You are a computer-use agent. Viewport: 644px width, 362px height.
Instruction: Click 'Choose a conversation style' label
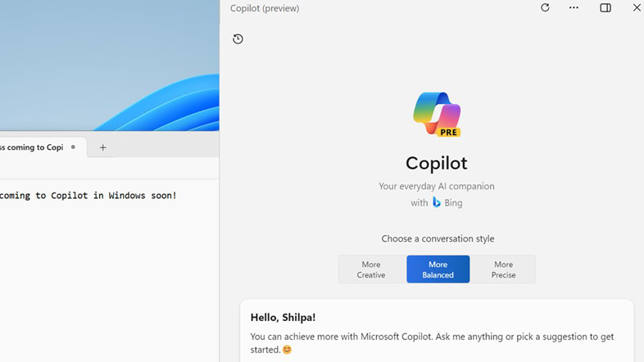pyautogui.click(x=438, y=238)
